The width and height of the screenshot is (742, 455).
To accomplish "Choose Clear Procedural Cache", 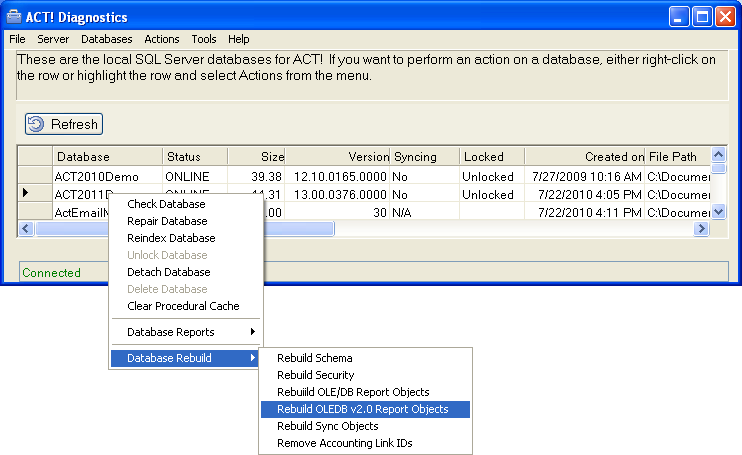I will [186, 306].
